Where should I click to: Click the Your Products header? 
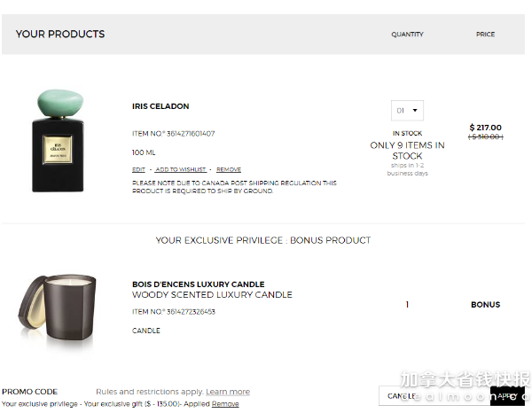60,34
